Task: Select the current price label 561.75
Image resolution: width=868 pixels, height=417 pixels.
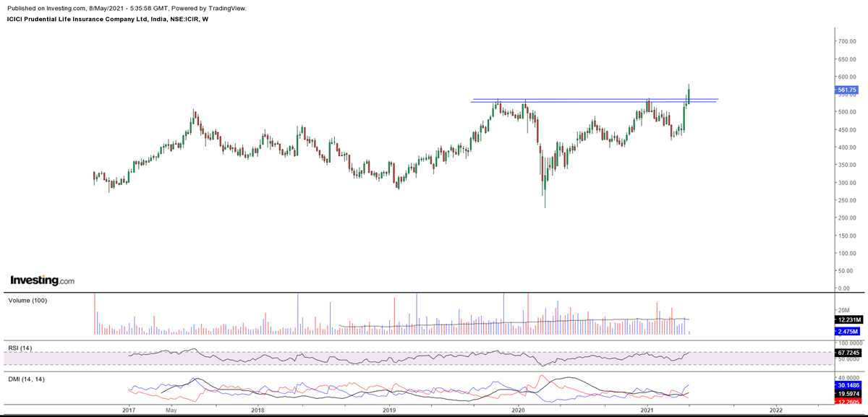Action: click(847, 90)
